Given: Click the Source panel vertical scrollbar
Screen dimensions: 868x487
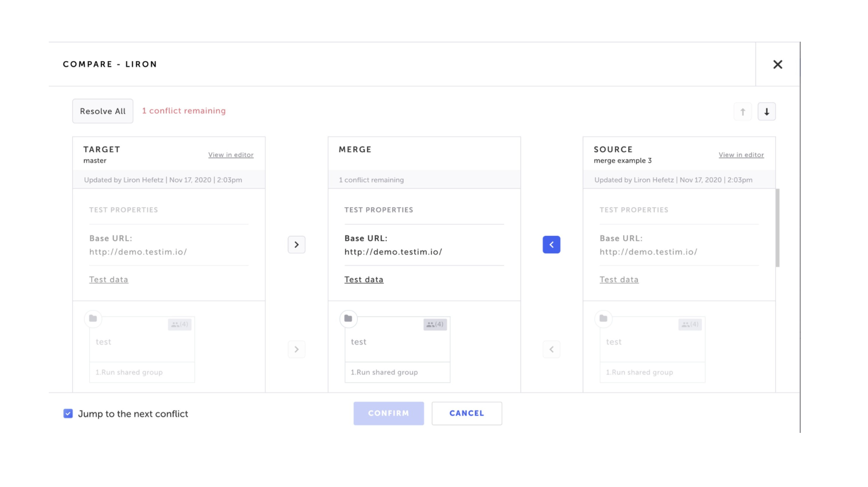Looking at the screenshot, I should coord(778,228).
